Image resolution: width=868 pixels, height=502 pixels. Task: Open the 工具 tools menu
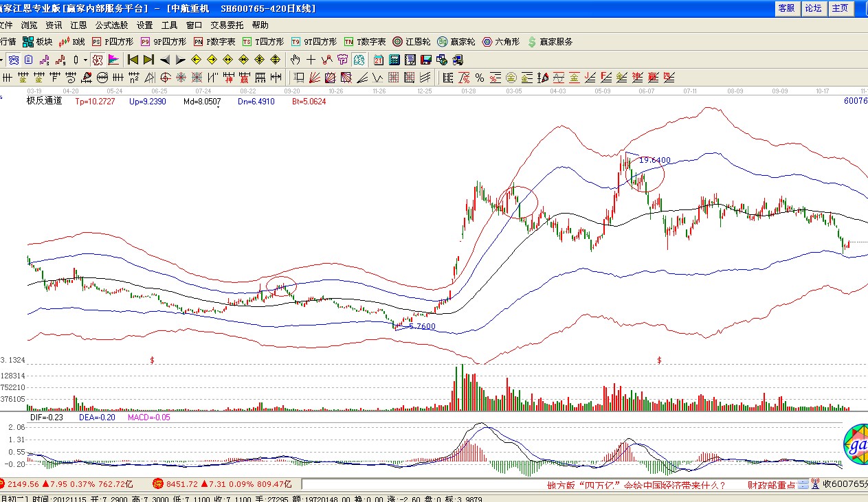(169, 25)
